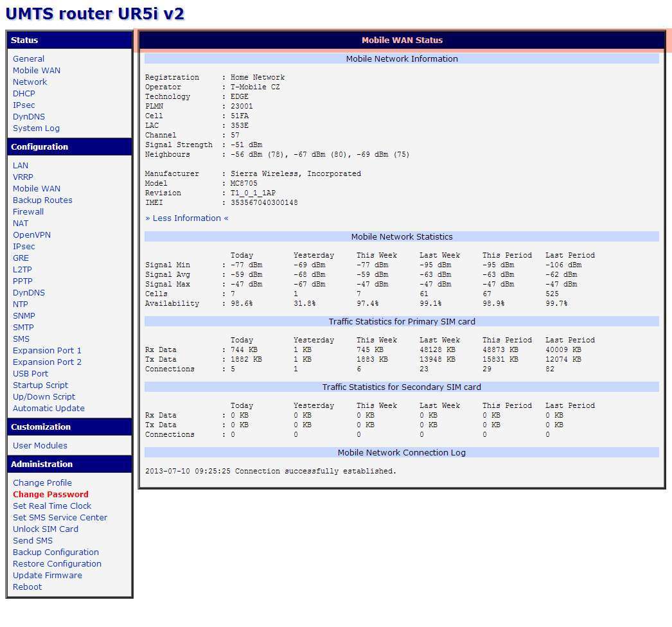Open SNMP configuration page

pyautogui.click(x=24, y=316)
